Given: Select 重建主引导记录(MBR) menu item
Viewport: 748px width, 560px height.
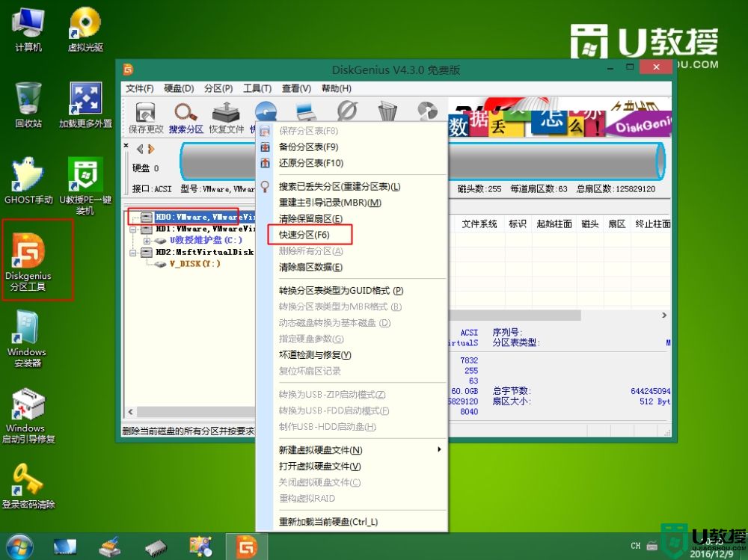Looking at the screenshot, I should [352, 203].
